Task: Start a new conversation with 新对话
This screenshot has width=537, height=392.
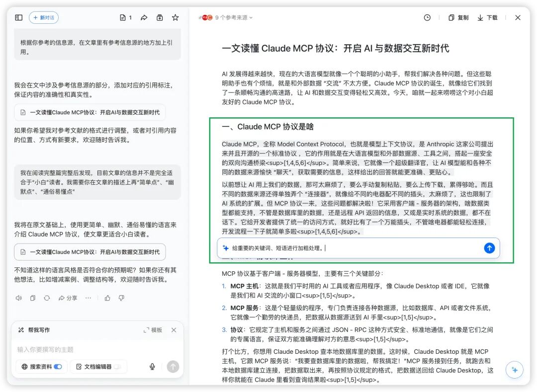Action: [44, 17]
